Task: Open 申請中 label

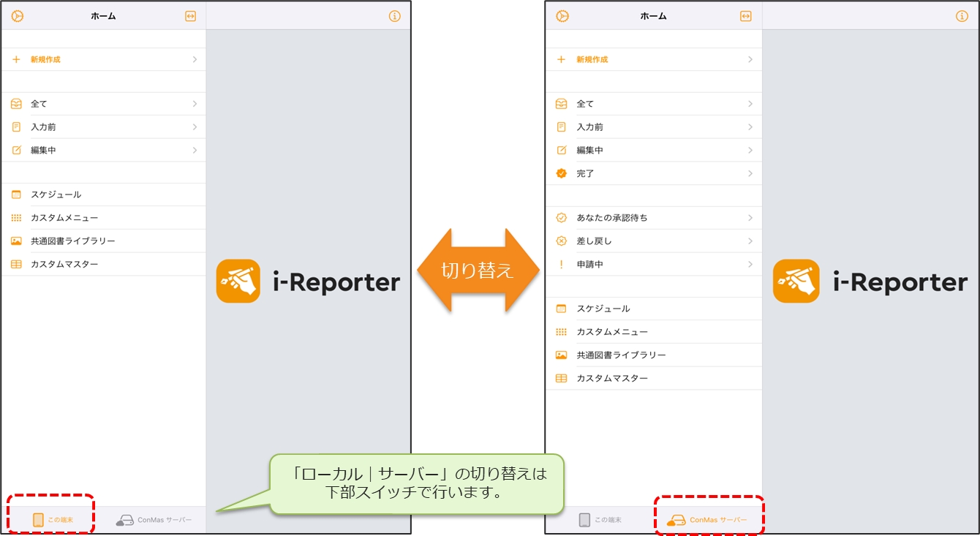Action: pyautogui.click(x=589, y=264)
